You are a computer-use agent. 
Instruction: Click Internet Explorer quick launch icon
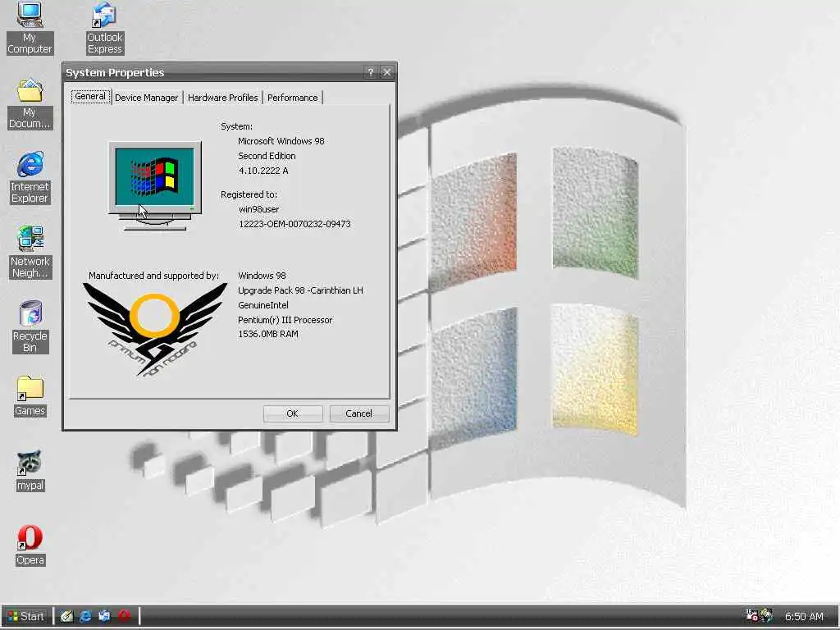85,616
